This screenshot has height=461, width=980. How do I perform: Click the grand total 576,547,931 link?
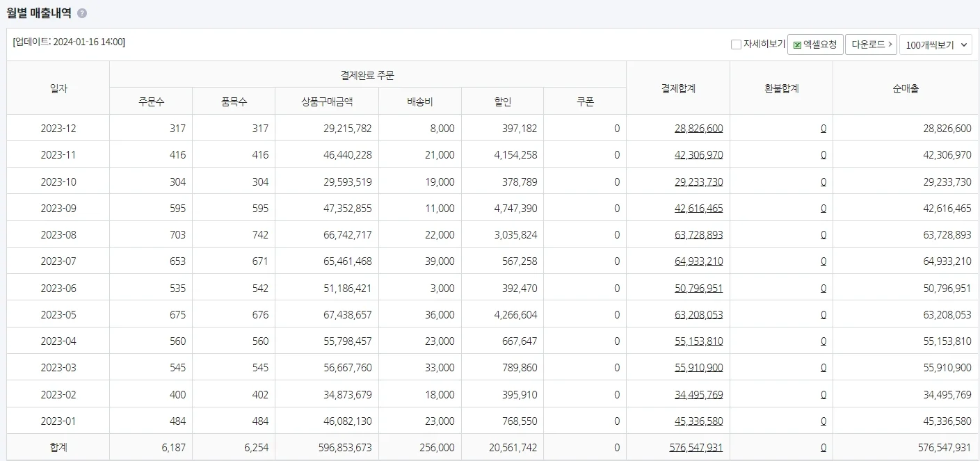point(698,447)
